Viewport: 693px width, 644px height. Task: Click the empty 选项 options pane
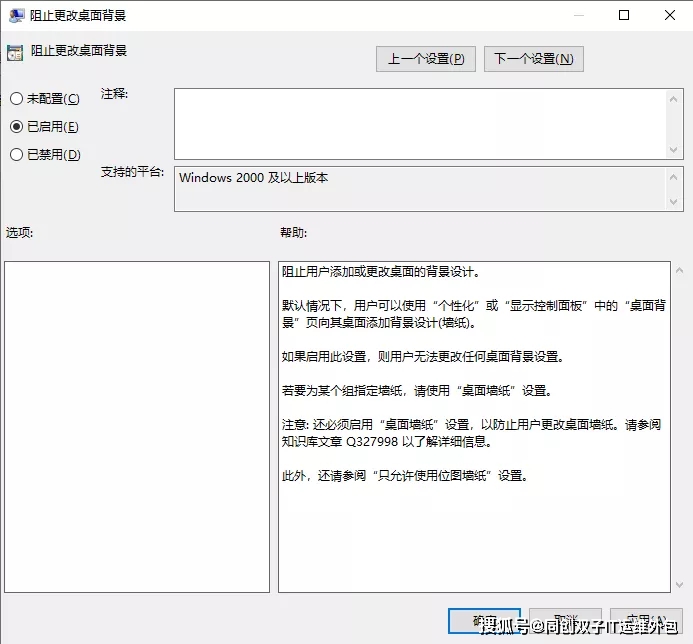pos(137,427)
